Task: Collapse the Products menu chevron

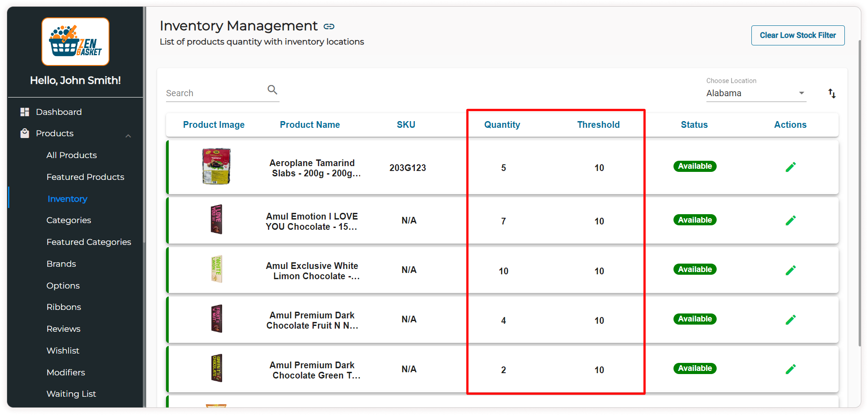Action: (128, 135)
